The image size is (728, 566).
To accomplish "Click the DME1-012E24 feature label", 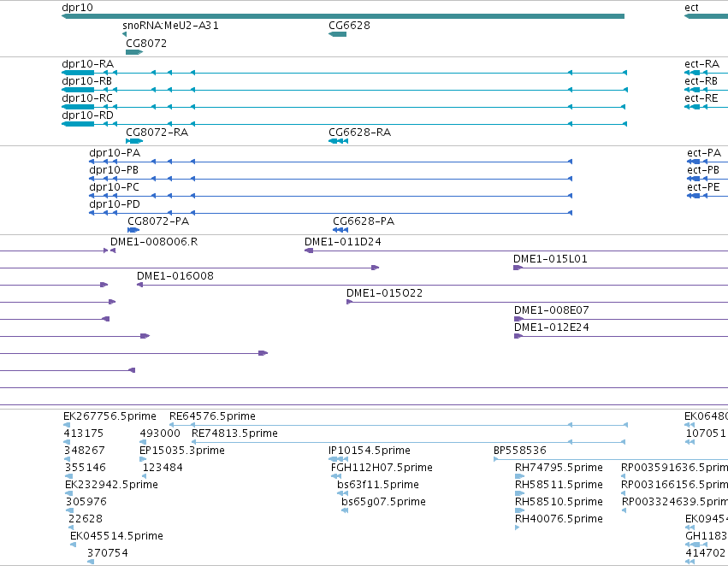I will coord(551,327).
